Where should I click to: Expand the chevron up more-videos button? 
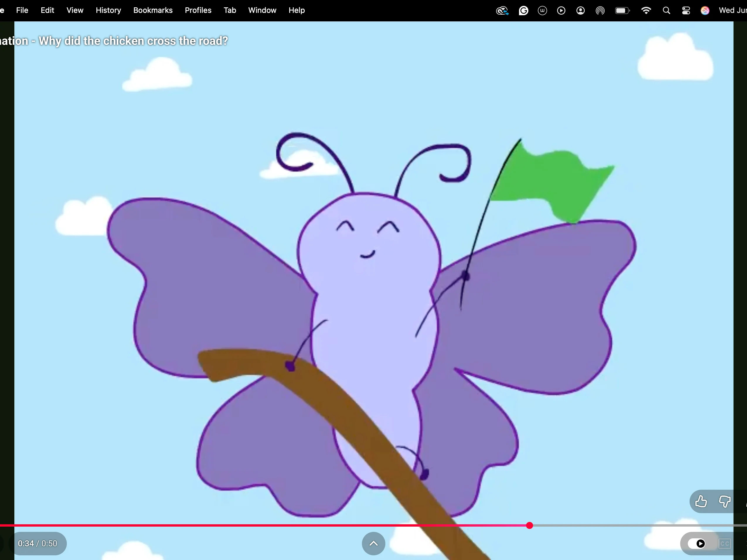coord(373,544)
